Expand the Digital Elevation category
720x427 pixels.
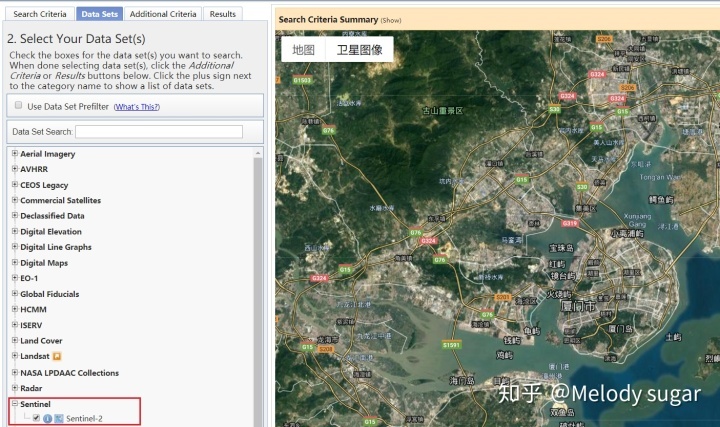tap(15, 231)
